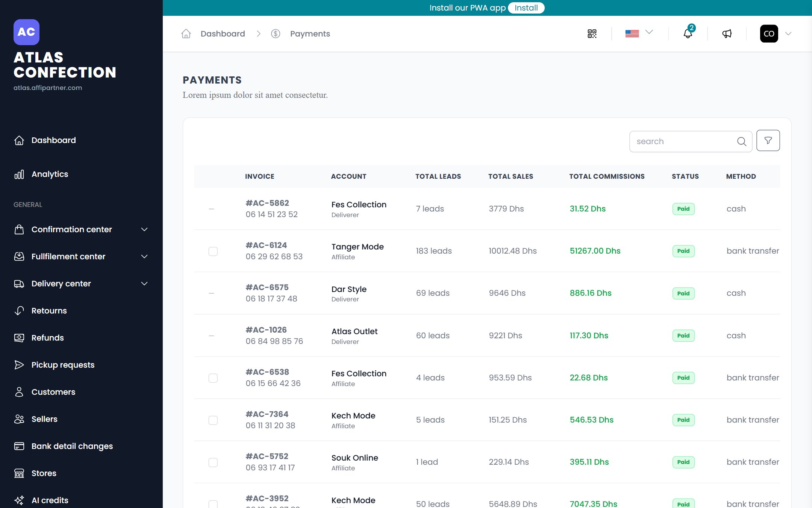Screen dimensions: 812x508
Task: Click the search magnifier icon
Action: coord(741,141)
